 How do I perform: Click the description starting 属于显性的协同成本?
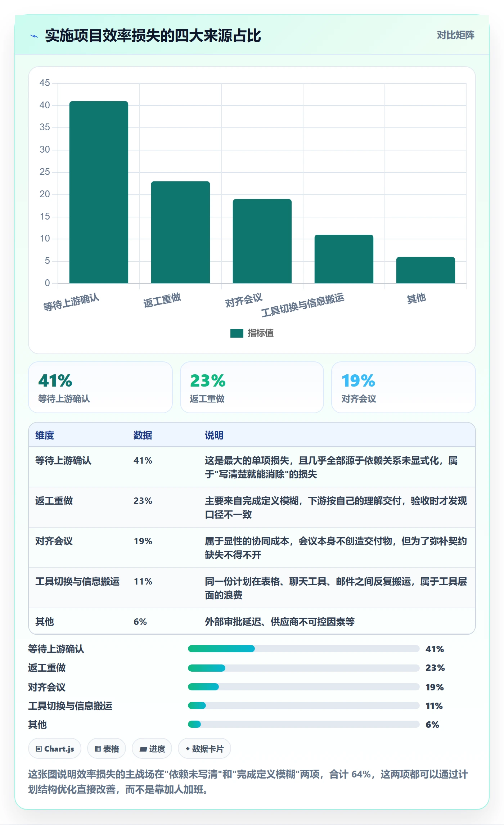tap(336, 548)
